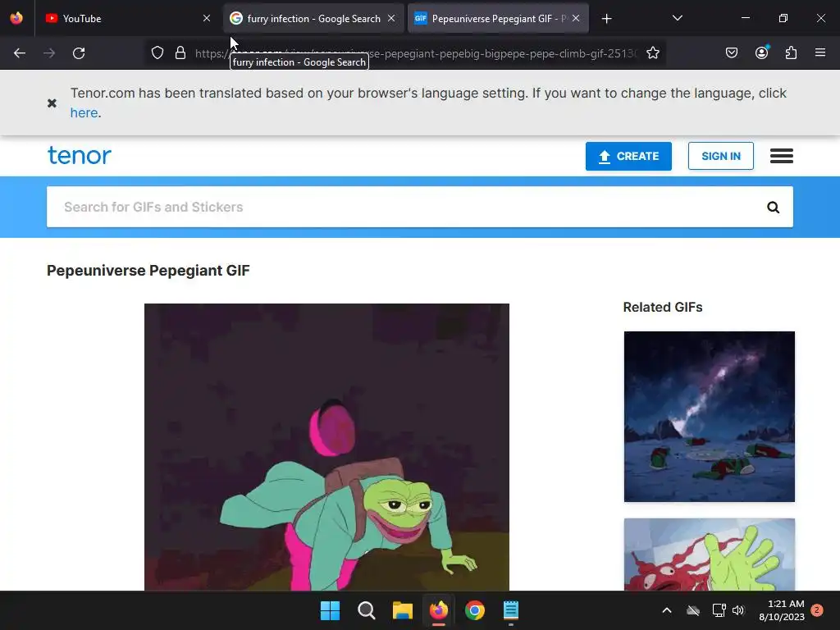
Task: Open network status tray icon
Action: point(719,610)
